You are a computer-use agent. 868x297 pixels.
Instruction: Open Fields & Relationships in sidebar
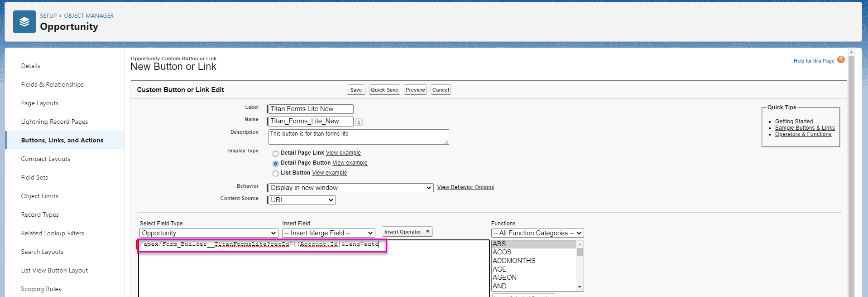coord(52,84)
